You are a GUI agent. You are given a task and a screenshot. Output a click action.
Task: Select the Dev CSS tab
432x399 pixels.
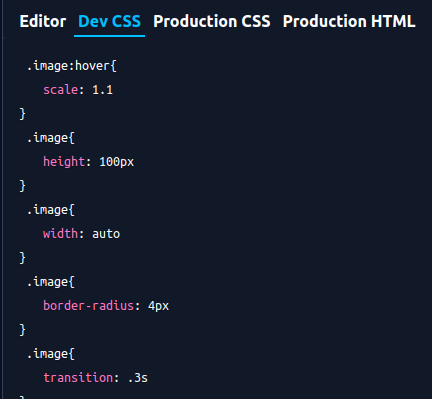109,21
